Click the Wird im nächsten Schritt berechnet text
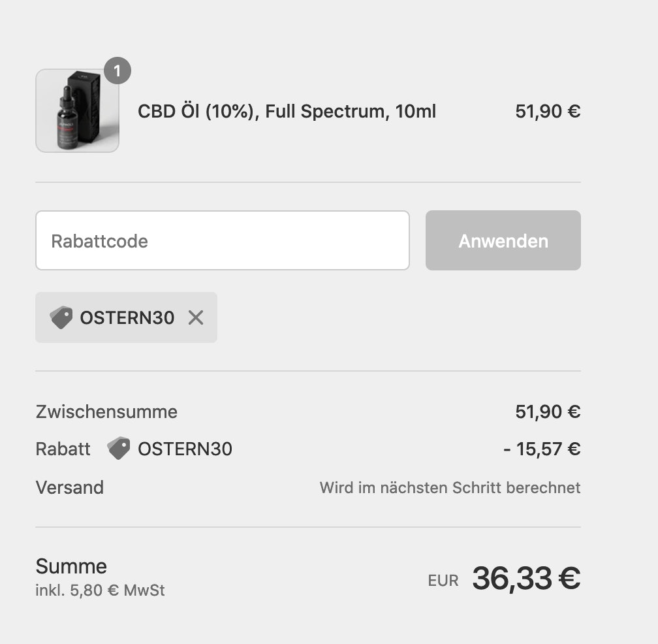 pyautogui.click(x=450, y=487)
